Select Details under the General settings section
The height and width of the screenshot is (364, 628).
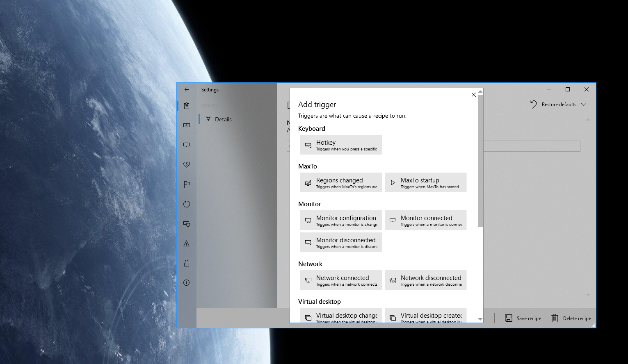pos(224,119)
